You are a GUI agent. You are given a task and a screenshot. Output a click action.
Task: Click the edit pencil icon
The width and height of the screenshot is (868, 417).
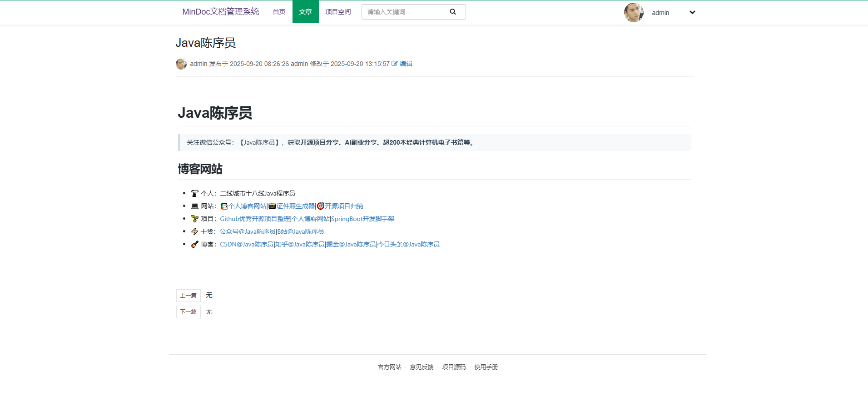[x=394, y=64]
